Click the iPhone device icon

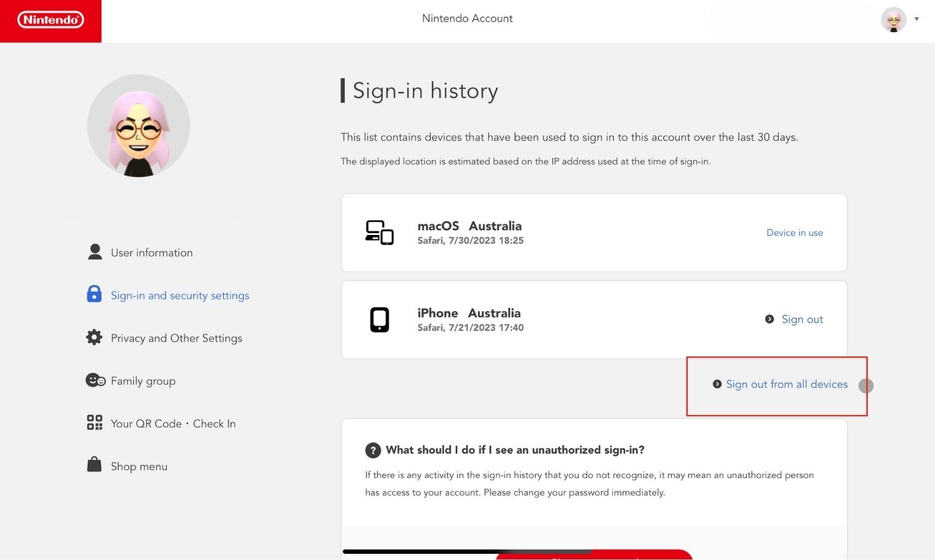379,319
